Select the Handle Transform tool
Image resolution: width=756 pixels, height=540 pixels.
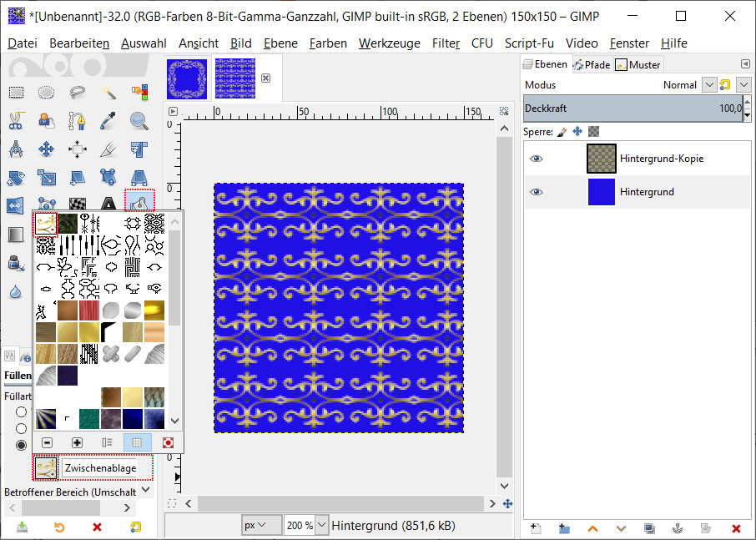[x=108, y=178]
